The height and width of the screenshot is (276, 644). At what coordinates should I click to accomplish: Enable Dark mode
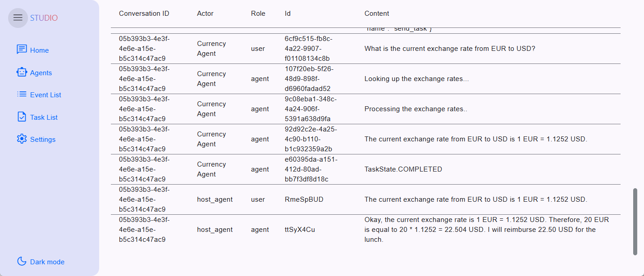click(47, 262)
